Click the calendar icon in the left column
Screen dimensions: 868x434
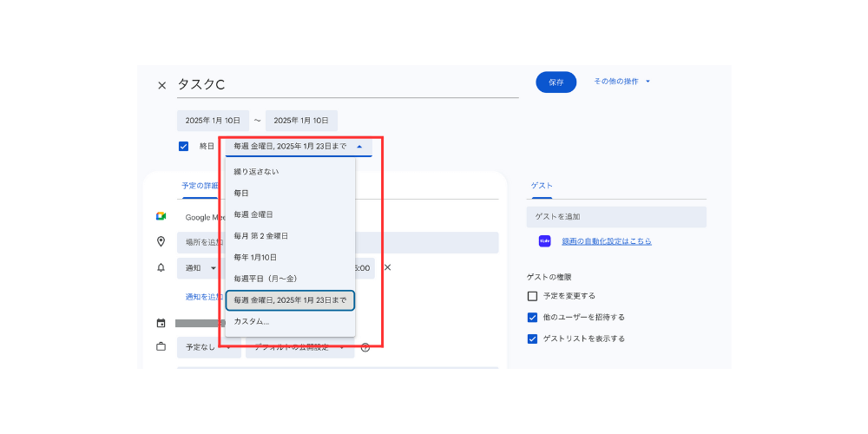161,323
